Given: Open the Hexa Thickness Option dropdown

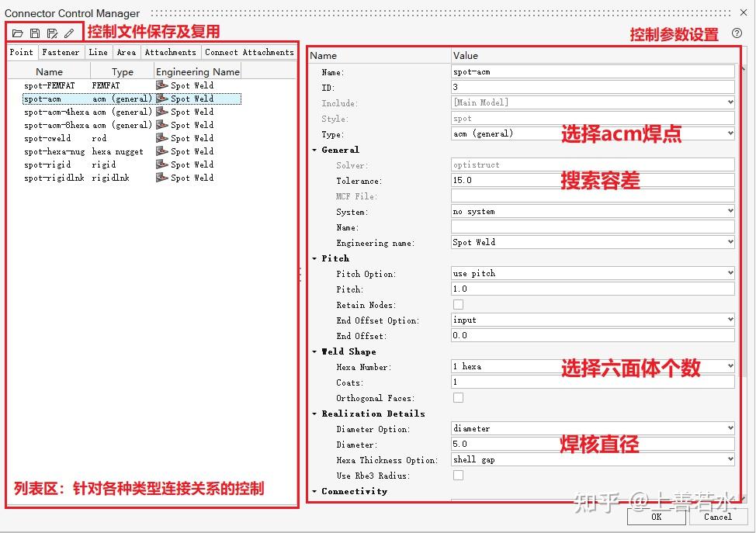Looking at the screenshot, I should pos(729,460).
